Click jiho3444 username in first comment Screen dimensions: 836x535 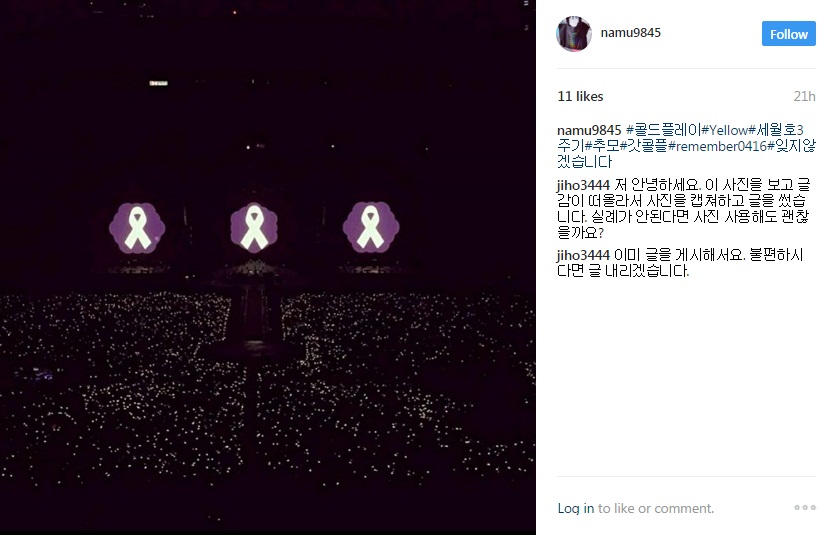click(583, 185)
